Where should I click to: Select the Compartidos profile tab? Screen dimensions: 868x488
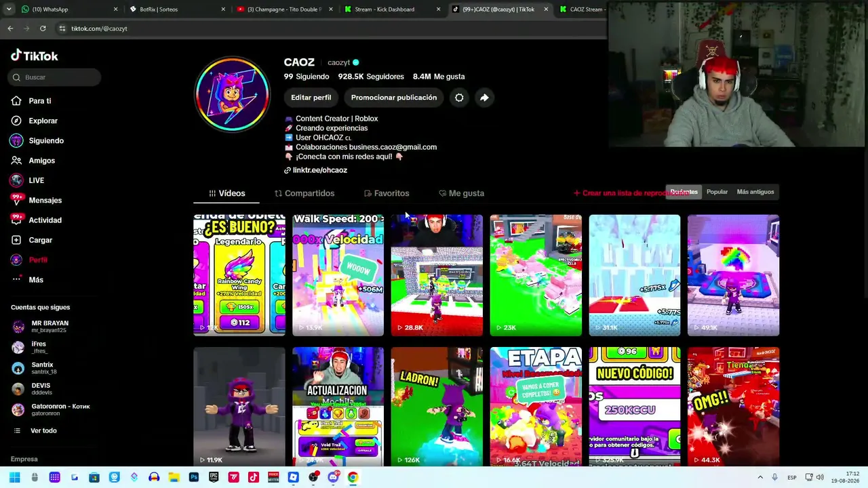coord(304,193)
